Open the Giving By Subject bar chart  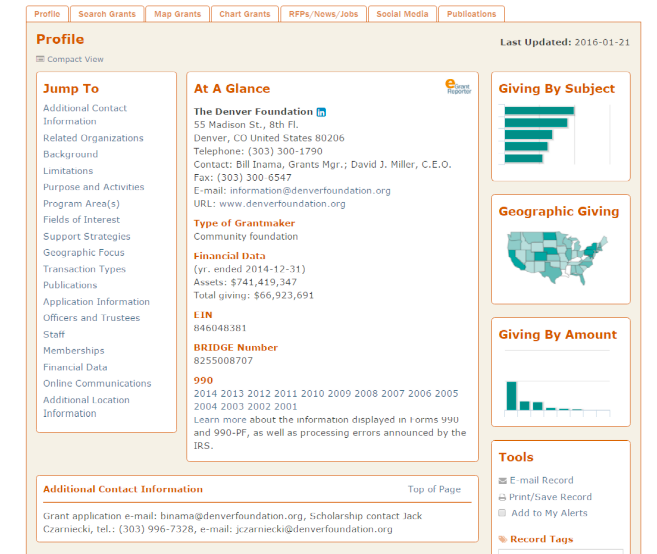555,135
